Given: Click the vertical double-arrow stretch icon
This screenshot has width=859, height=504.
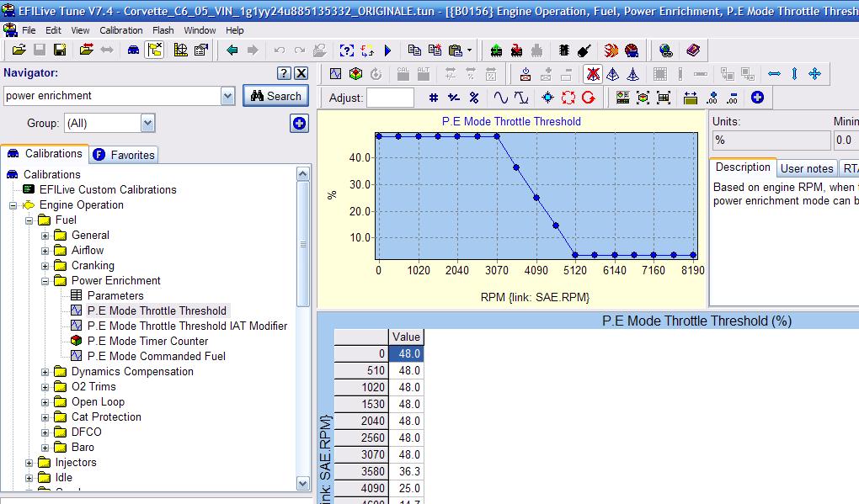Looking at the screenshot, I should coord(794,74).
